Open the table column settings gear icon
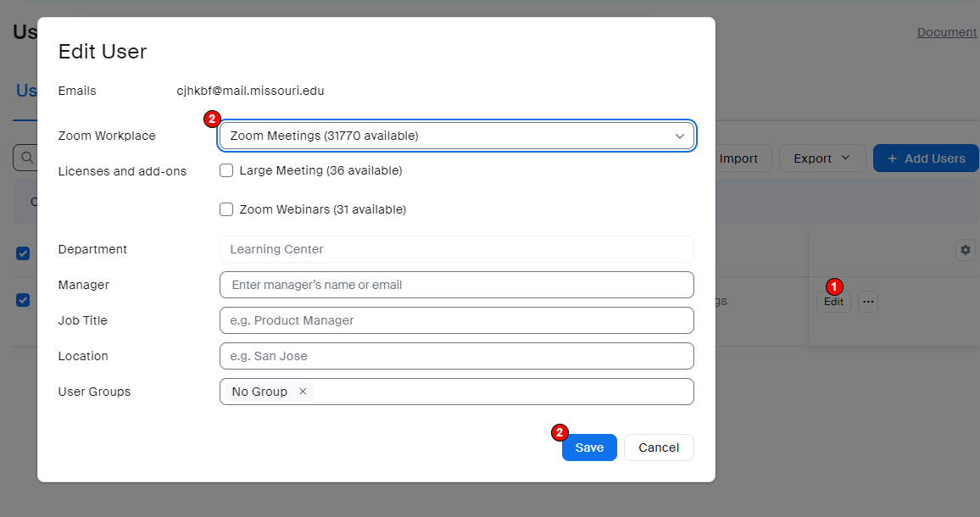This screenshot has height=517, width=980. [966, 250]
